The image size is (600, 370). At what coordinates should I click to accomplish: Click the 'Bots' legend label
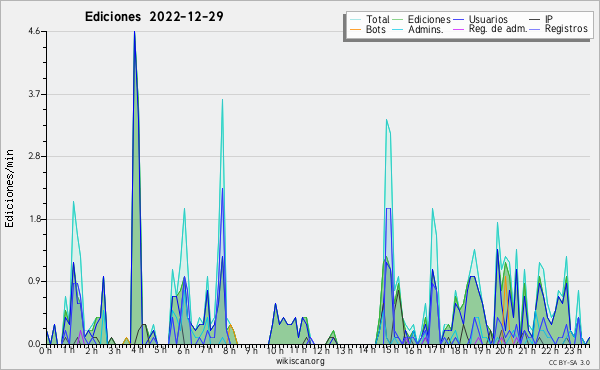click(x=376, y=29)
